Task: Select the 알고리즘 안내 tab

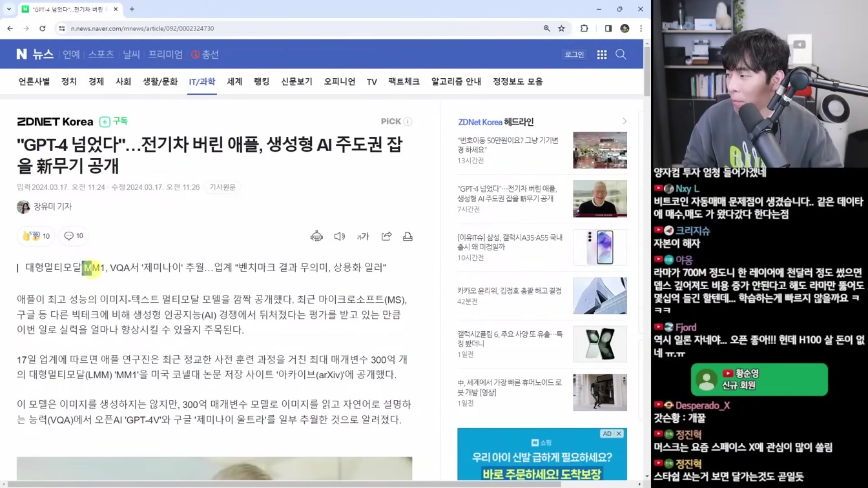Action: click(456, 82)
